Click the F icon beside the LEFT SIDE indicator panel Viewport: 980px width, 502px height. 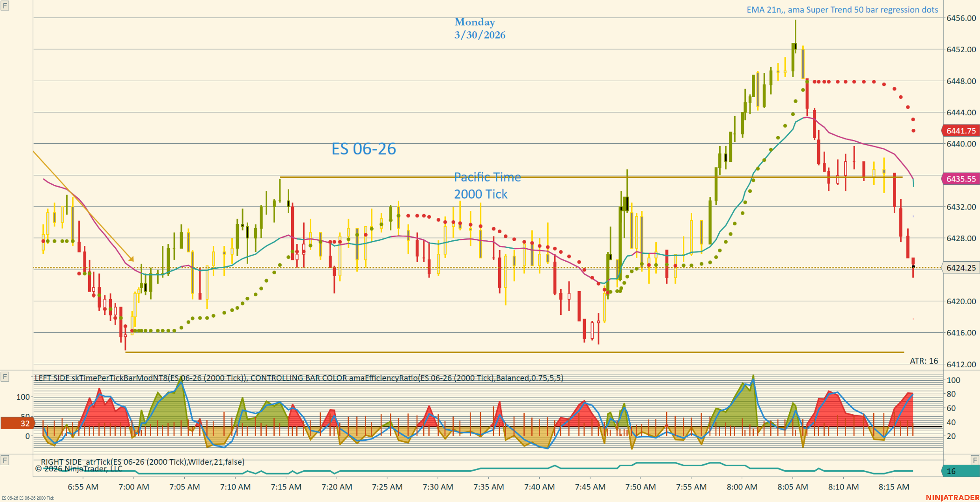(5, 376)
